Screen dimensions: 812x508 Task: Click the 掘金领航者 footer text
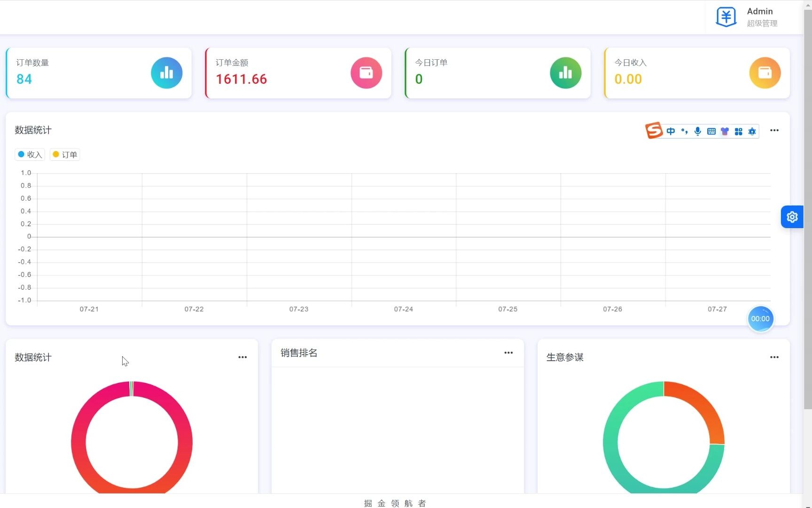pyautogui.click(x=395, y=503)
